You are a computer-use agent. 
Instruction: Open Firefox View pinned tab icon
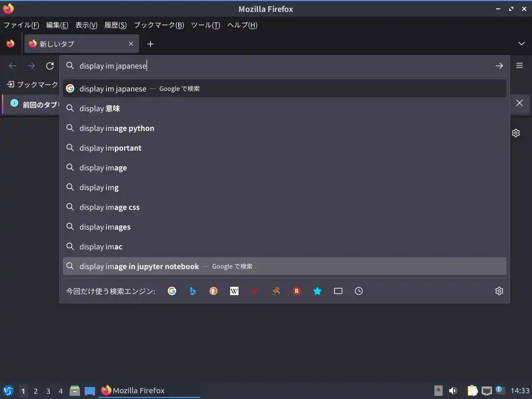(x=10, y=44)
